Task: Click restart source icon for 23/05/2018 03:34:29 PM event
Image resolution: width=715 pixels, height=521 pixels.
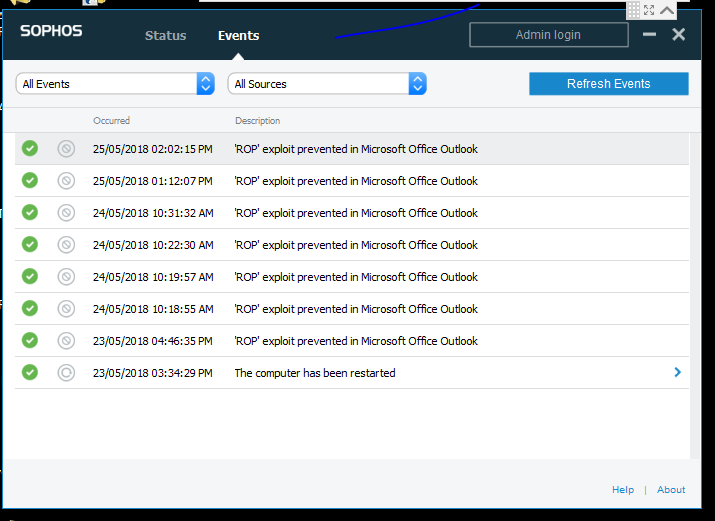Action: (66, 372)
